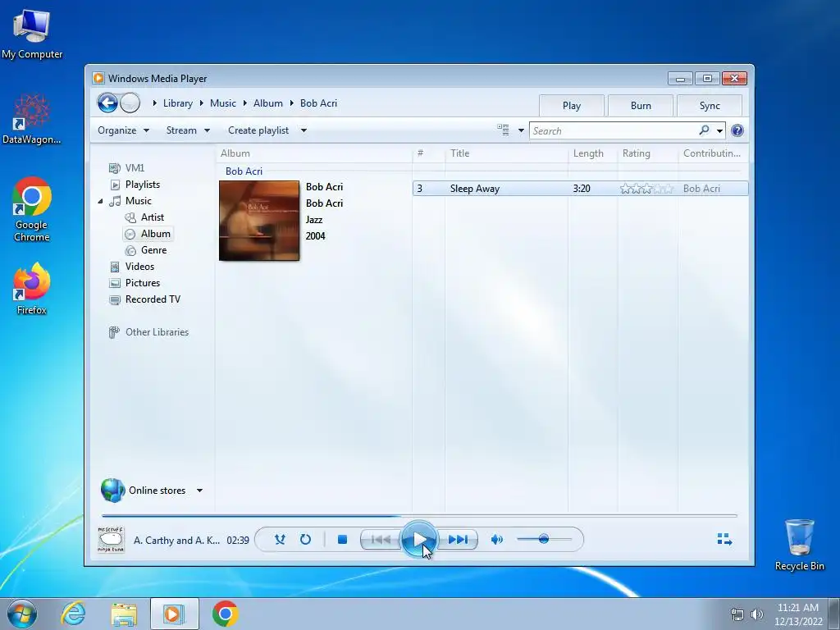Click the forward navigation arrow
Viewport: 840px width, 630px height.
[x=130, y=103]
